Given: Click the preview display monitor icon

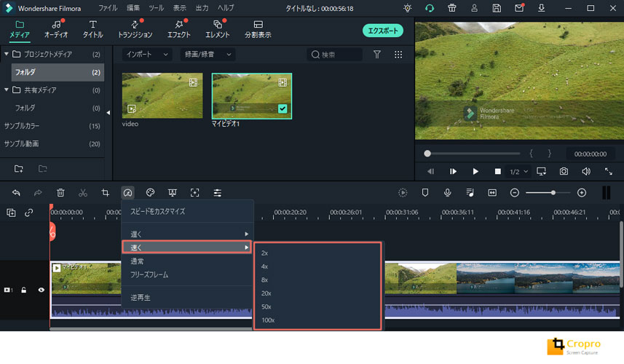Looking at the screenshot, I should pos(541,172).
